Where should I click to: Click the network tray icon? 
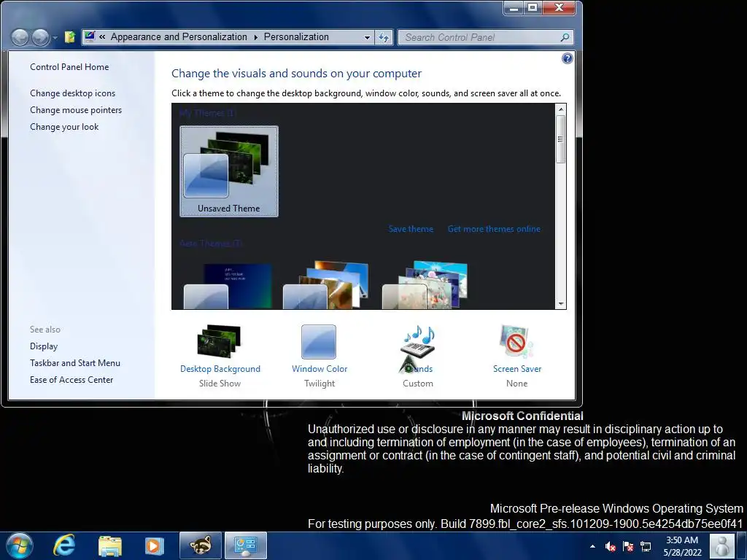646,546
